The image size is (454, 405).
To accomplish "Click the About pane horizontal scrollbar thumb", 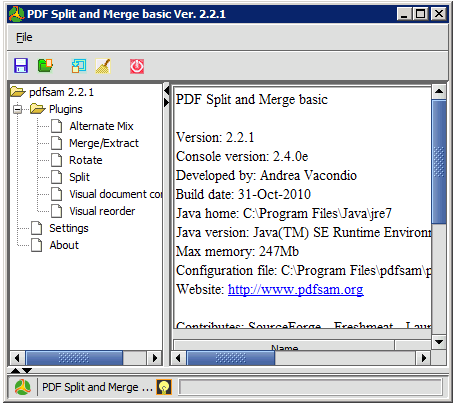I will click(x=231, y=358).
